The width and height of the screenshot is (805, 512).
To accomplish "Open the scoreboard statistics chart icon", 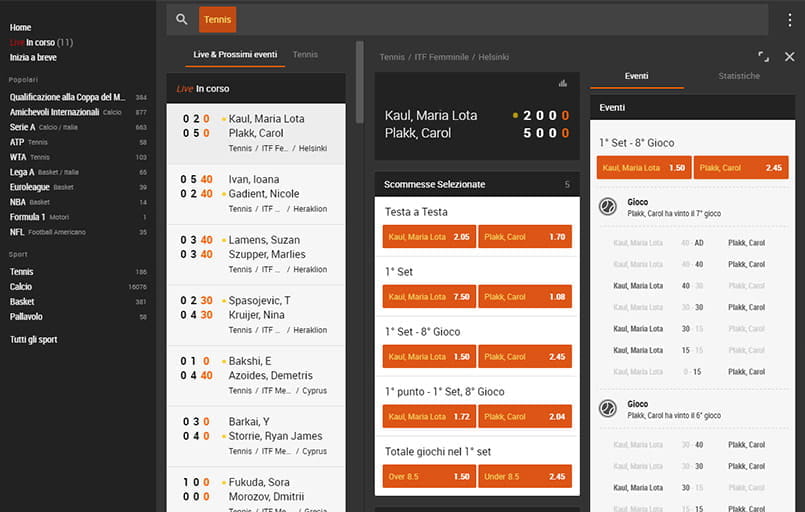I will coord(562,83).
